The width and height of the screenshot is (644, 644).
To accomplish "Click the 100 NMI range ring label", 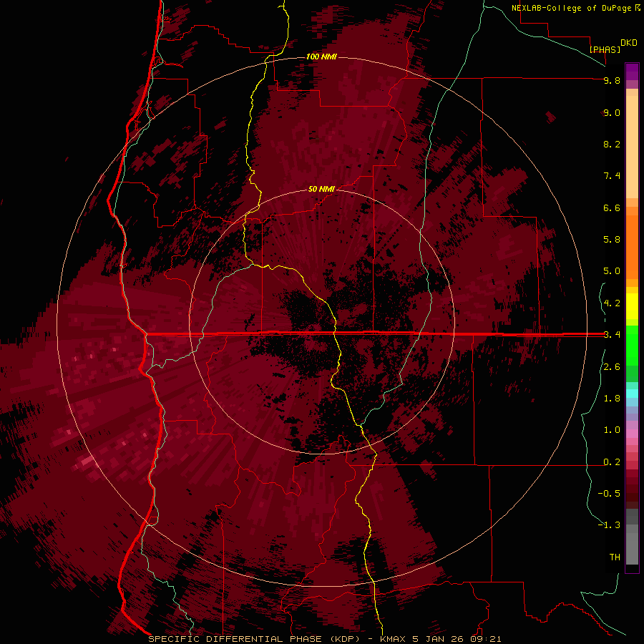I will [x=321, y=57].
